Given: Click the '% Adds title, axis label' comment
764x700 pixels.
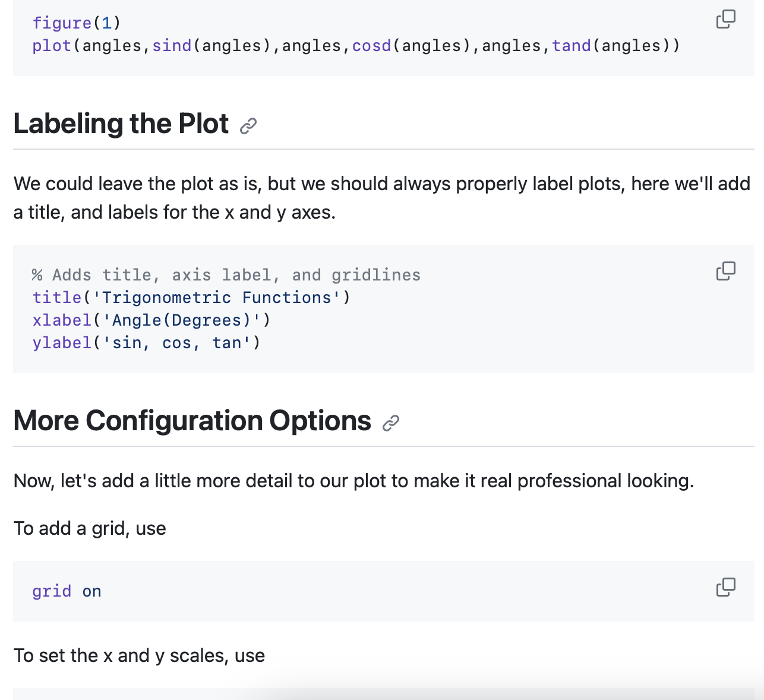Looking at the screenshot, I should coord(226,275).
